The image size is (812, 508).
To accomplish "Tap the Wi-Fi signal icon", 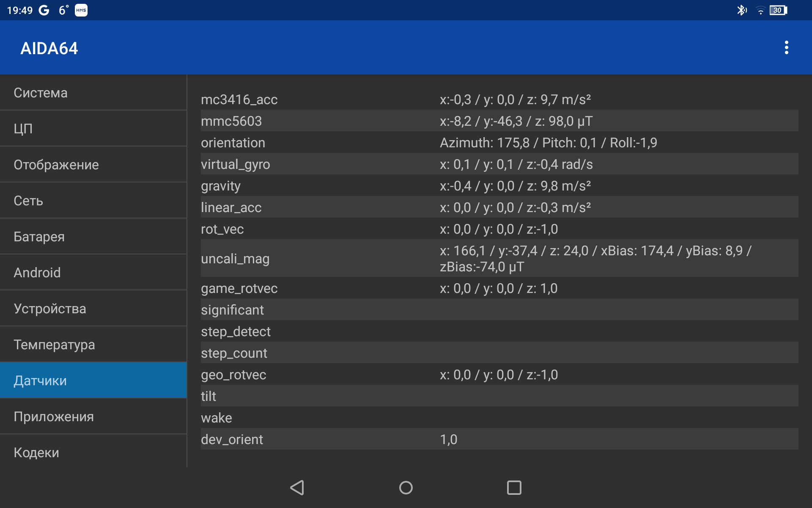I will 760,10.
